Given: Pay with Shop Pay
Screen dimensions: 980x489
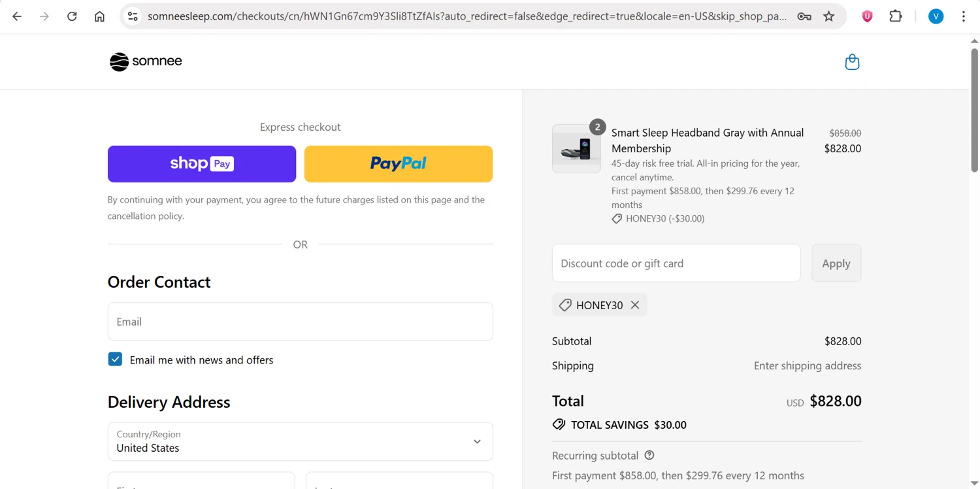Looking at the screenshot, I should coord(202,164).
